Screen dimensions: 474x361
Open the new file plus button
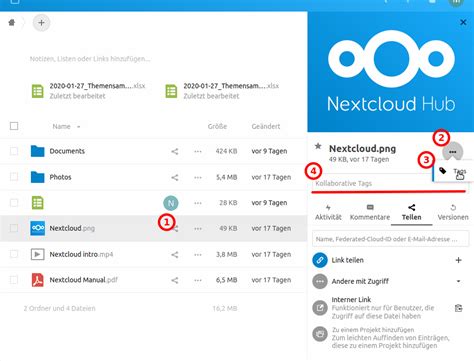(41, 23)
